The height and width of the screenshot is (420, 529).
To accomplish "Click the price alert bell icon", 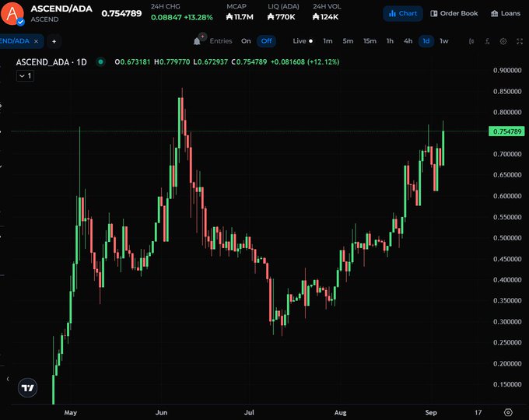I will (198, 40).
